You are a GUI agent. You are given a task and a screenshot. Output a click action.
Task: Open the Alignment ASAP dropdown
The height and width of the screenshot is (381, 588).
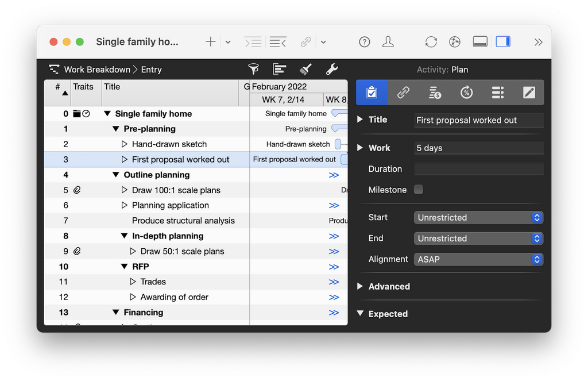click(x=478, y=260)
